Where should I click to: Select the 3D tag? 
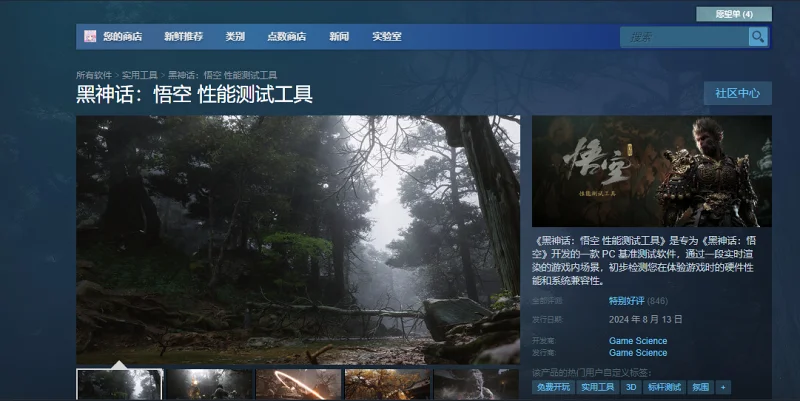(631, 387)
